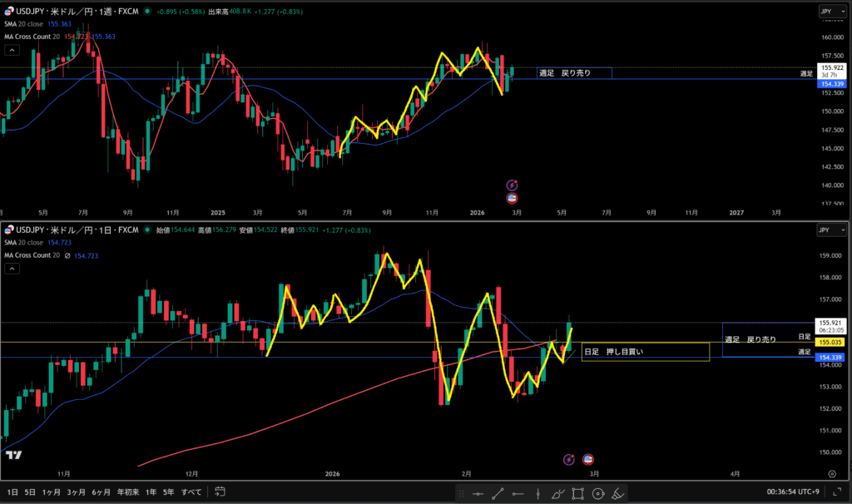Select the rectangle drawing tool
The width and height of the screenshot is (852, 504).
click(x=577, y=492)
